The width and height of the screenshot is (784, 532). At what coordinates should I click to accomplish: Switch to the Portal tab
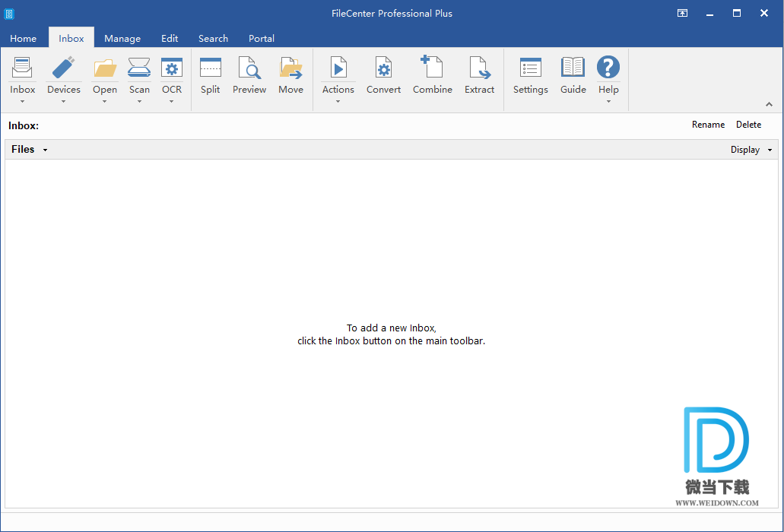point(262,39)
